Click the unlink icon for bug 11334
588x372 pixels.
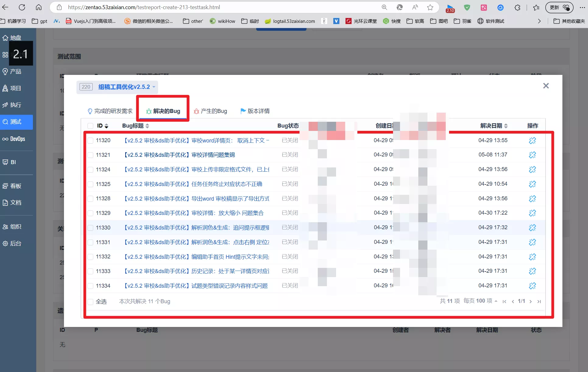click(532, 286)
